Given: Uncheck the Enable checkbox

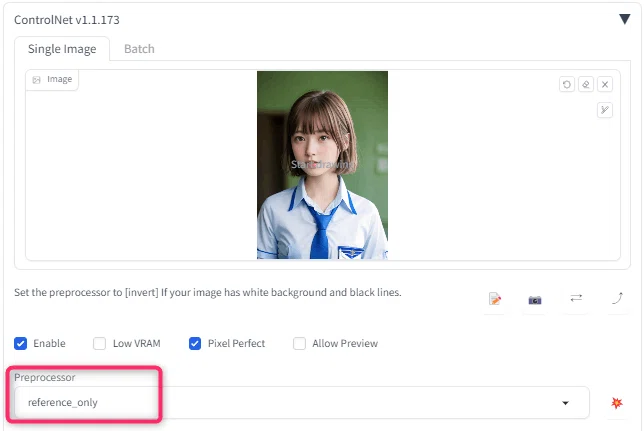Looking at the screenshot, I should pyautogui.click(x=21, y=343).
